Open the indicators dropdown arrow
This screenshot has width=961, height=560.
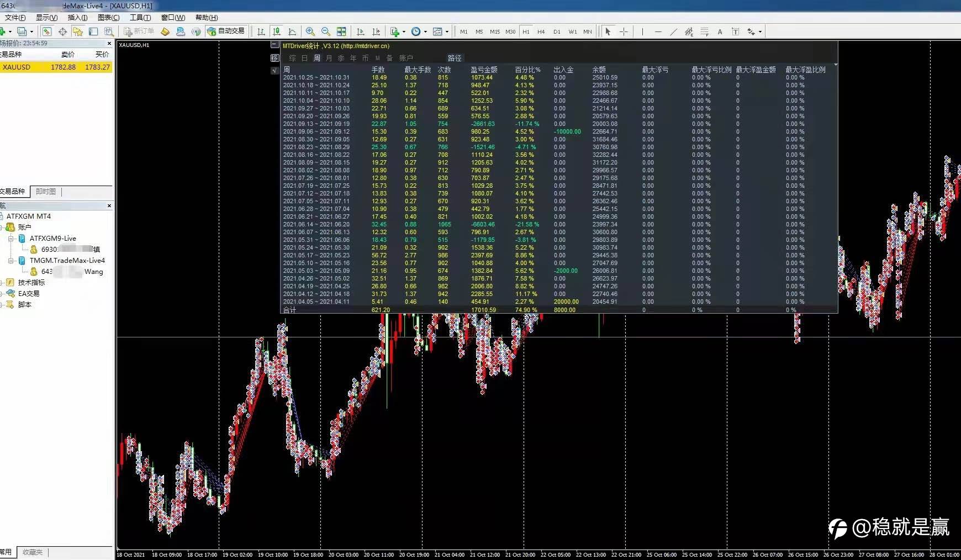pos(404,31)
